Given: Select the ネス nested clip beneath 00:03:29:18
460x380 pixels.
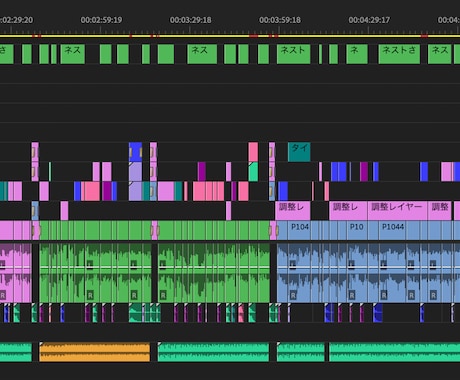Looking at the screenshot, I should click(x=202, y=54).
